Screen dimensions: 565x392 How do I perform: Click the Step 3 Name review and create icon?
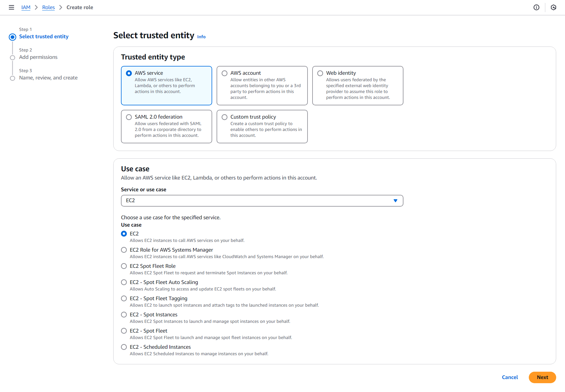coord(12,78)
